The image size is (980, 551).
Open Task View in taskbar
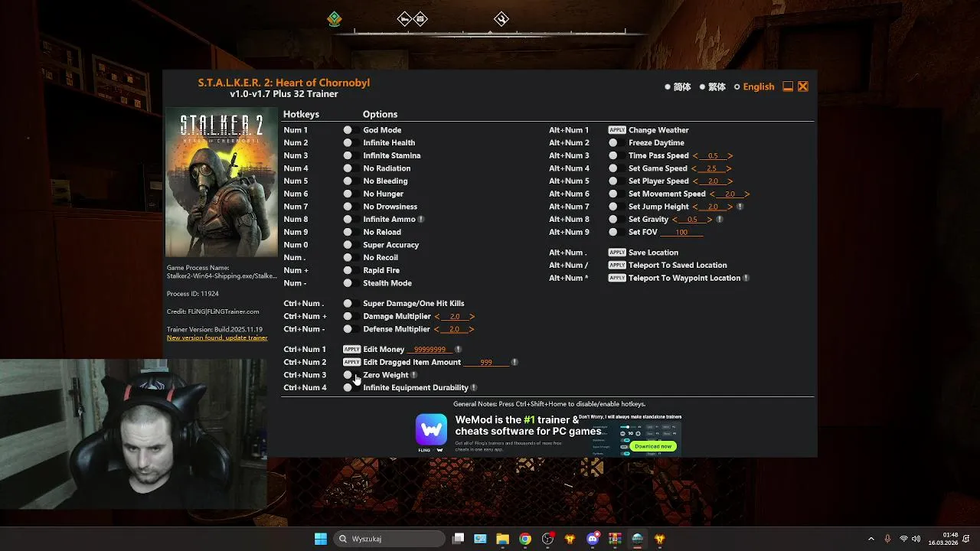[458, 539]
